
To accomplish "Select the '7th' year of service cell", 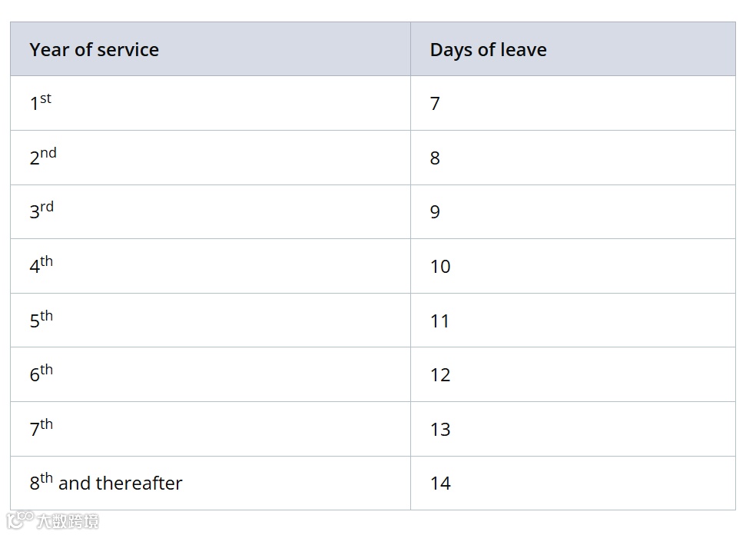I will [211, 429].
